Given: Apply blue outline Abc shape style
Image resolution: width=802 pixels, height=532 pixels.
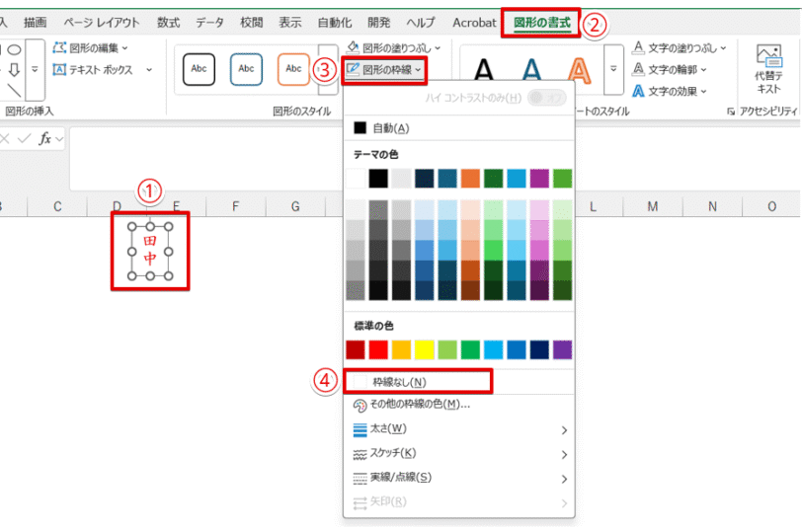Looking at the screenshot, I should [246, 69].
